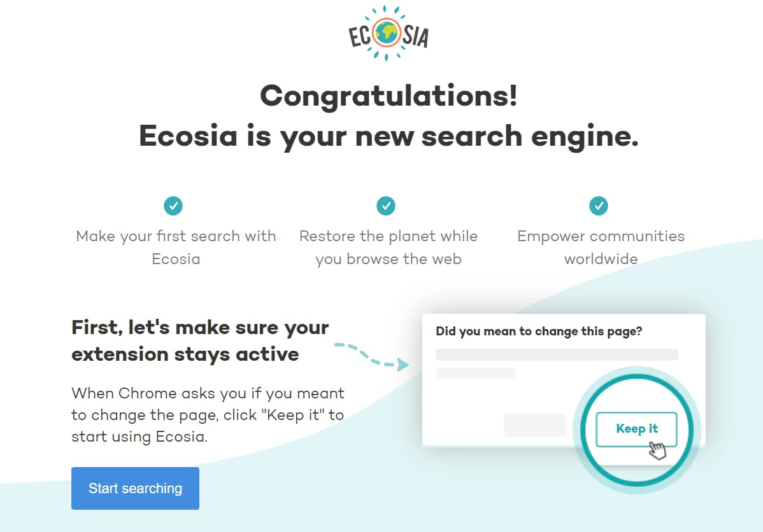
Task: Click the hand cursor icon on Keep it
Action: pyautogui.click(x=657, y=450)
